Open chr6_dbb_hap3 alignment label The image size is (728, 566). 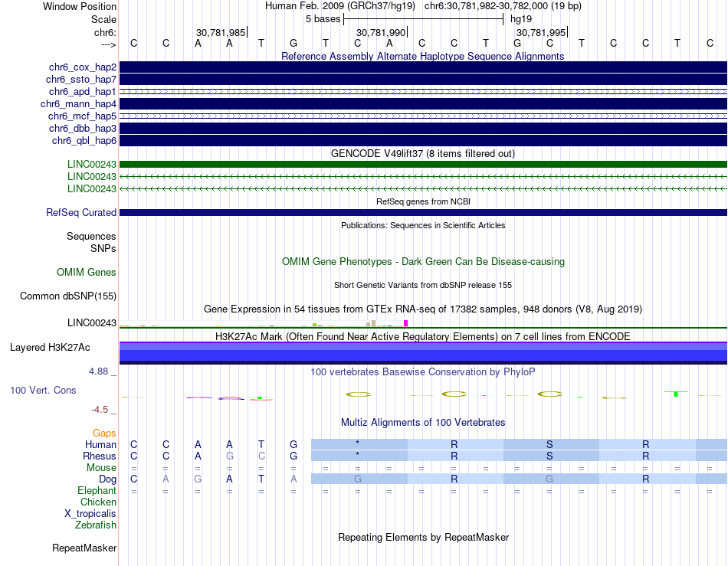coord(82,128)
